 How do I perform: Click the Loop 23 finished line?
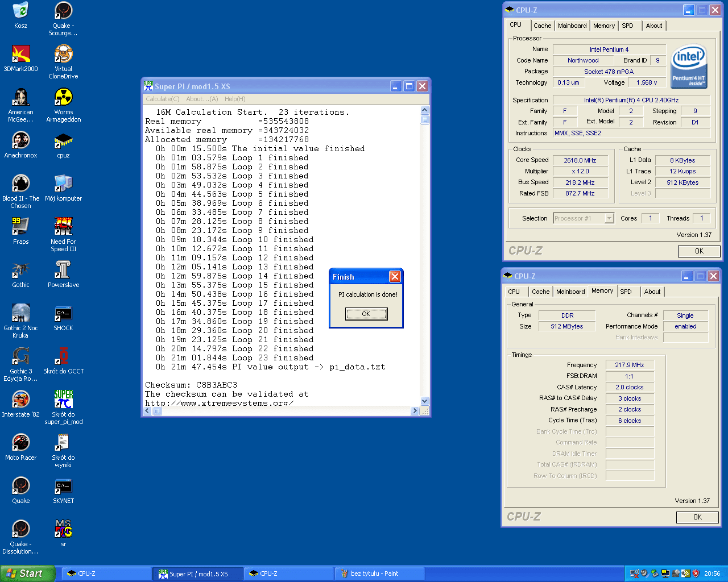click(235, 357)
